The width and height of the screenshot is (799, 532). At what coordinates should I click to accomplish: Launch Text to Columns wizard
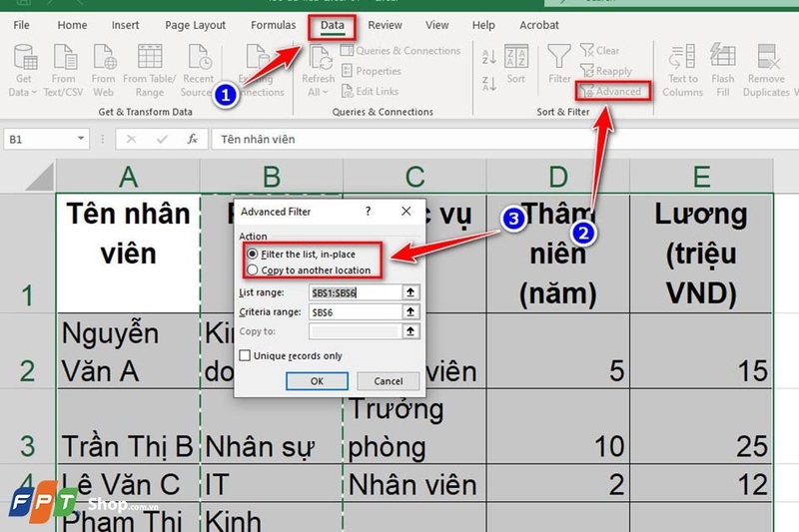pos(682,70)
